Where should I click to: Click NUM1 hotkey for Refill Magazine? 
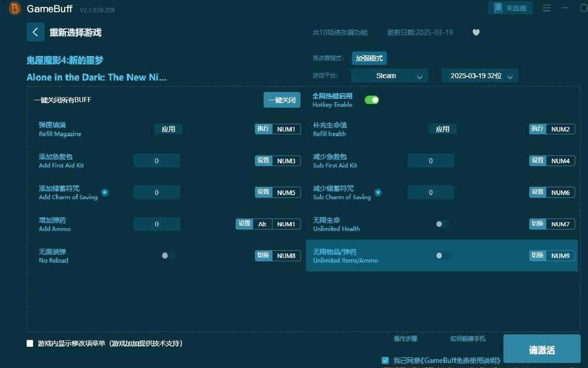(286, 129)
